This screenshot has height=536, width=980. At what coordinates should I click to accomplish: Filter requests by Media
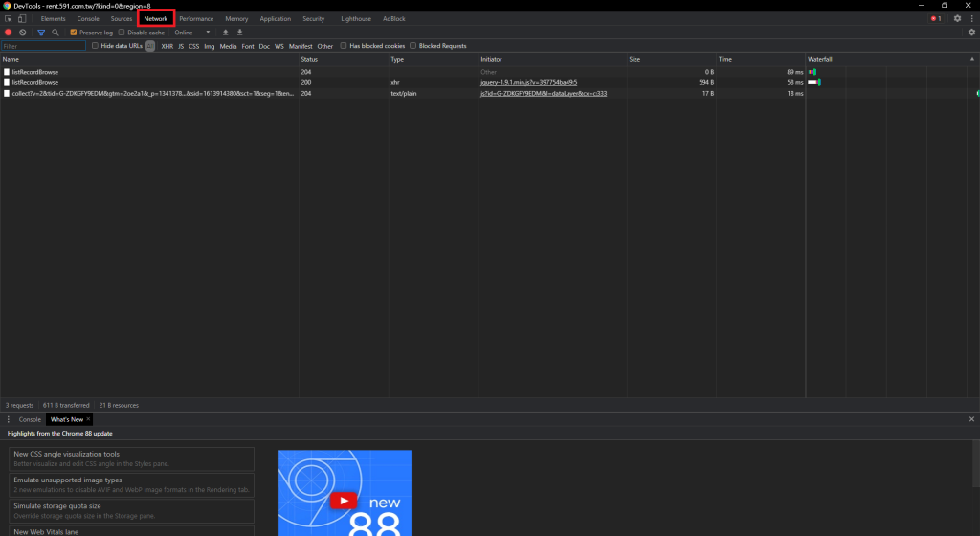point(228,46)
